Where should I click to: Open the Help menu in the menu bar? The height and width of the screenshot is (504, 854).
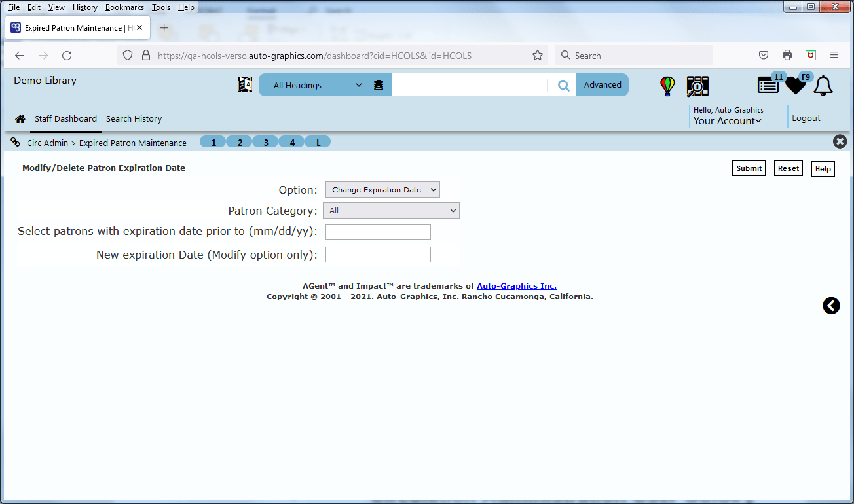(186, 7)
